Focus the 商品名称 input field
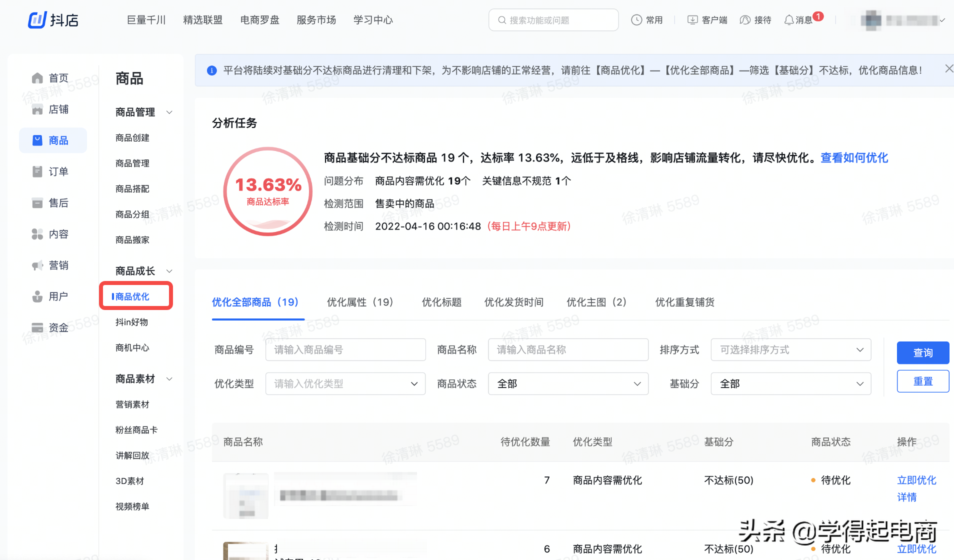This screenshot has height=560, width=954. pos(568,349)
